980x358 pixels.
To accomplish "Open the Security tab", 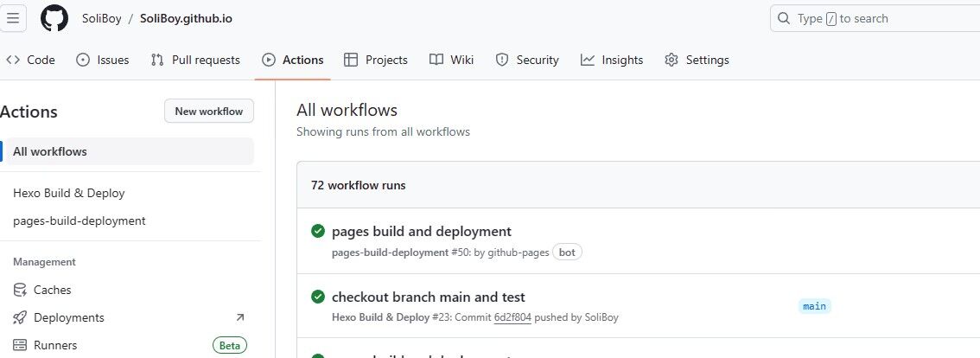I will (x=527, y=60).
